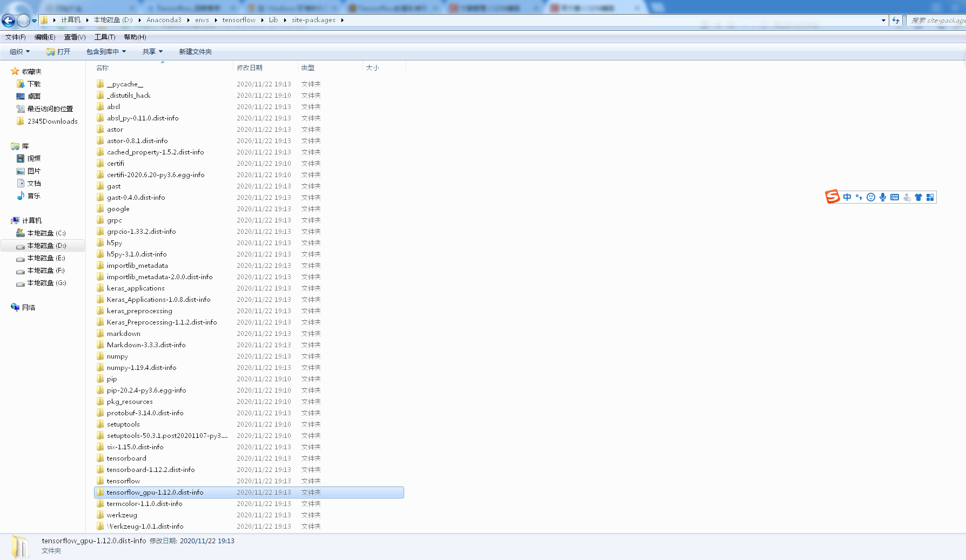966x560 pixels.
Task: Expand the 组织 dropdown
Action: 20,52
